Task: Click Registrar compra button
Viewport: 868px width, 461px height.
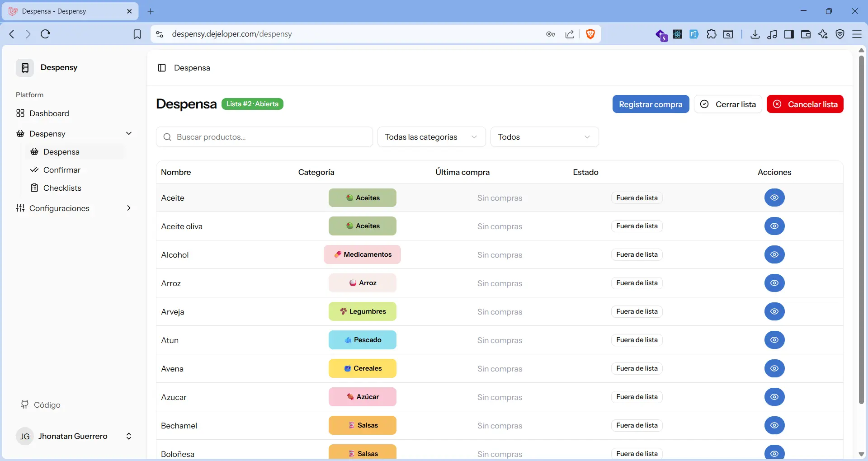Action: tap(651, 104)
